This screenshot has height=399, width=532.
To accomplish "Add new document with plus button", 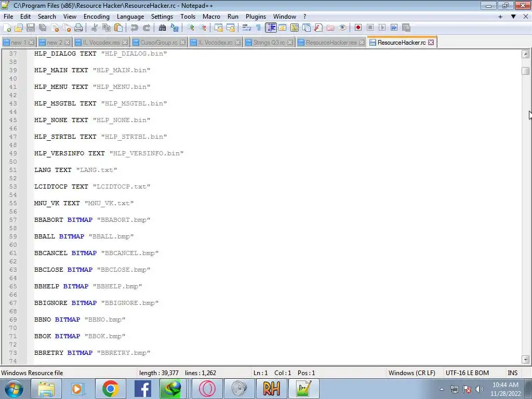I will [x=500, y=17].
